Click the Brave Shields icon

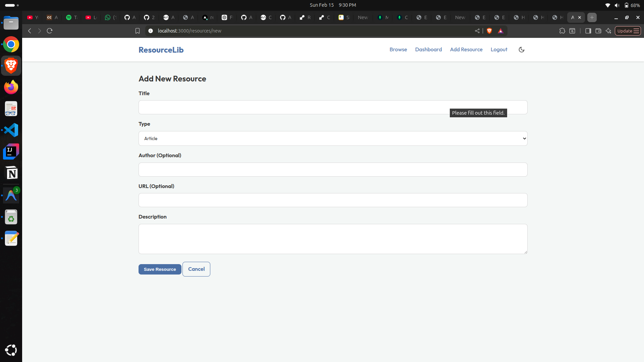point(489,31)
